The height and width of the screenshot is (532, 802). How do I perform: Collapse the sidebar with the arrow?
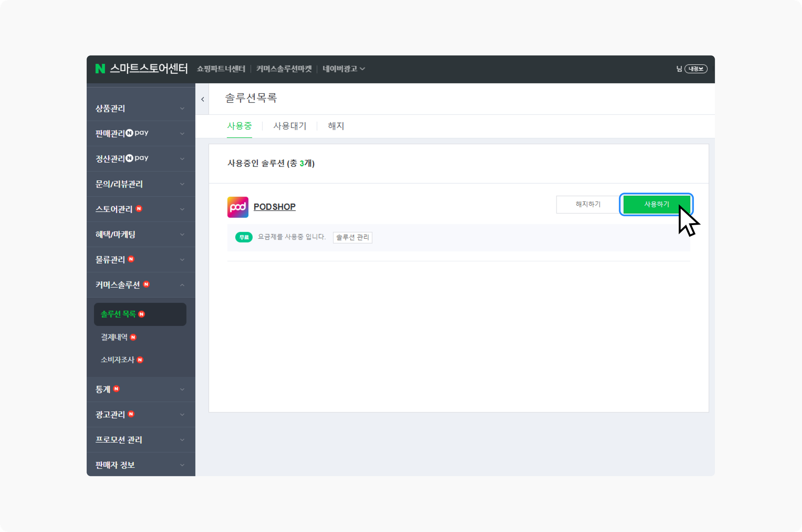(x=202, y=99)
